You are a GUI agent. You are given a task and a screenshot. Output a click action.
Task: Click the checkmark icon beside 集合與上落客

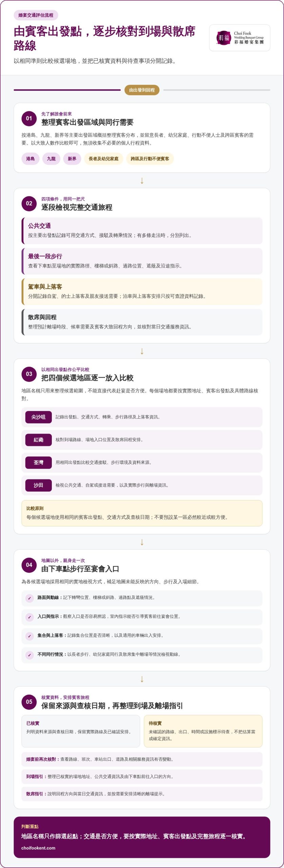coord(29,636)
